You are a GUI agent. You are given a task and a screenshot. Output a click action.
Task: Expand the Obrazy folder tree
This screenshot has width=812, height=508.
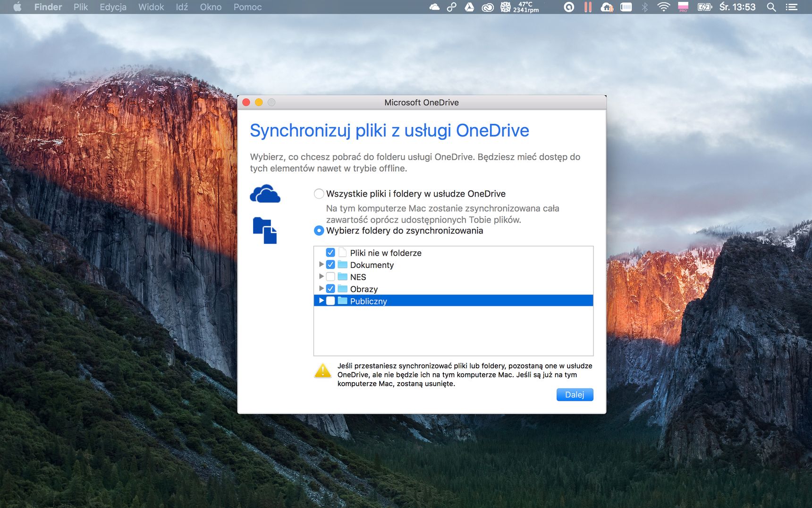[321, 288]
